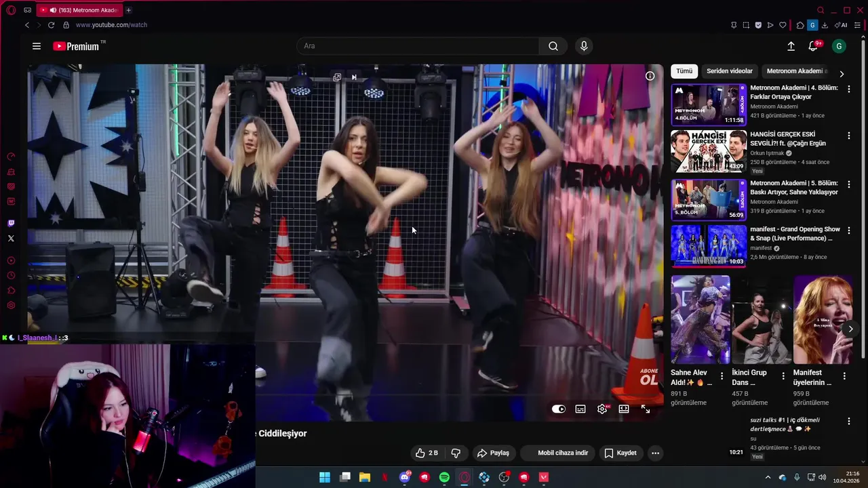Open Metronom Akademi 4. Bölüm thumbnail
868x488 pixels.
709,104
